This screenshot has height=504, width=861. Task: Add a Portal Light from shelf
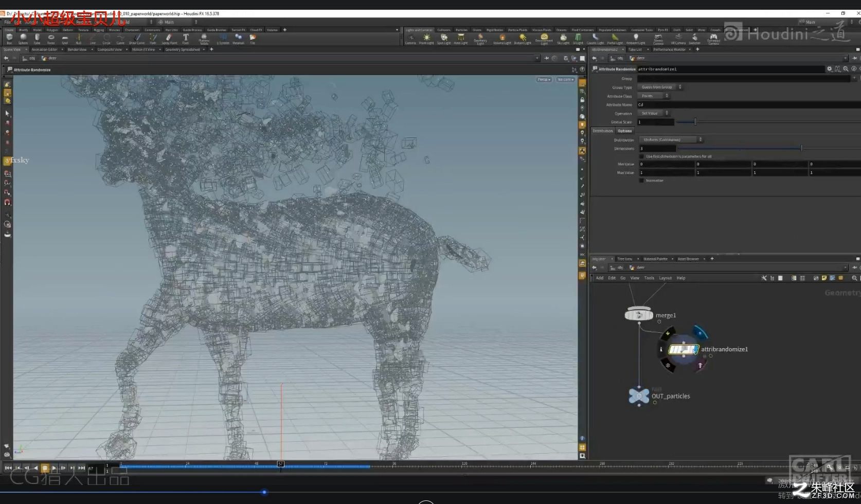[x=615, y=39]
